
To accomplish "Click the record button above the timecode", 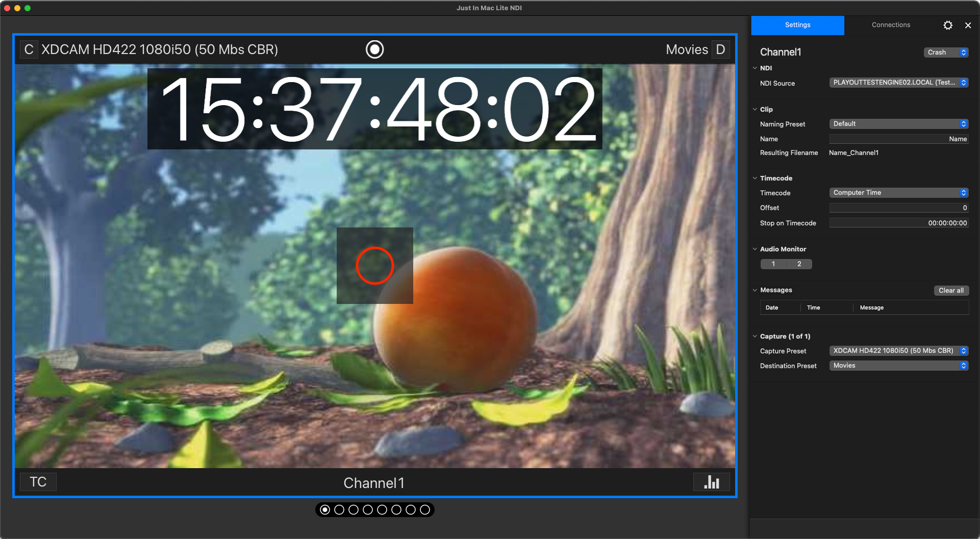I will (375, 49).
